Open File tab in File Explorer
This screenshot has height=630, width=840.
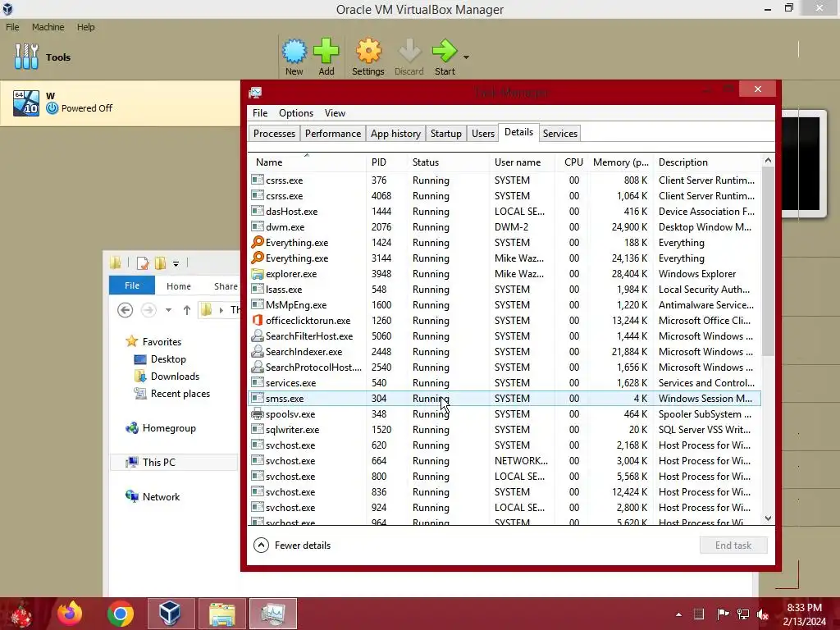(132, 285)
